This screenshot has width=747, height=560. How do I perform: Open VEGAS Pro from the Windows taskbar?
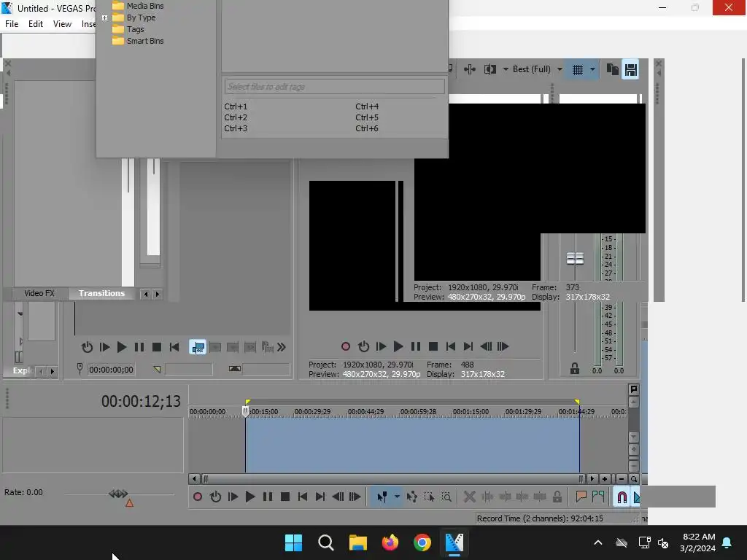(x=454, y=542)
